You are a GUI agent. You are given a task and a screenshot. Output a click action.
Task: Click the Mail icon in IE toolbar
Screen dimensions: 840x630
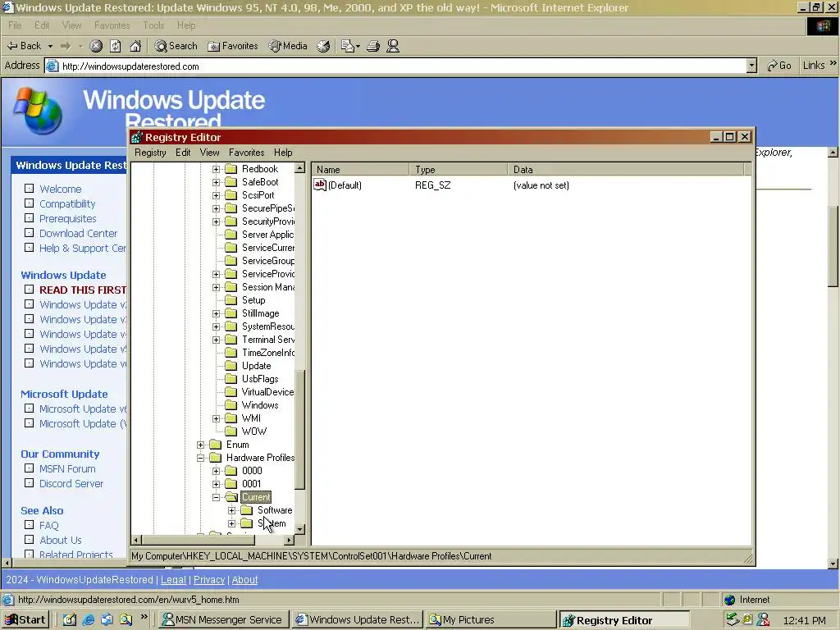click(x=348, y=46)
